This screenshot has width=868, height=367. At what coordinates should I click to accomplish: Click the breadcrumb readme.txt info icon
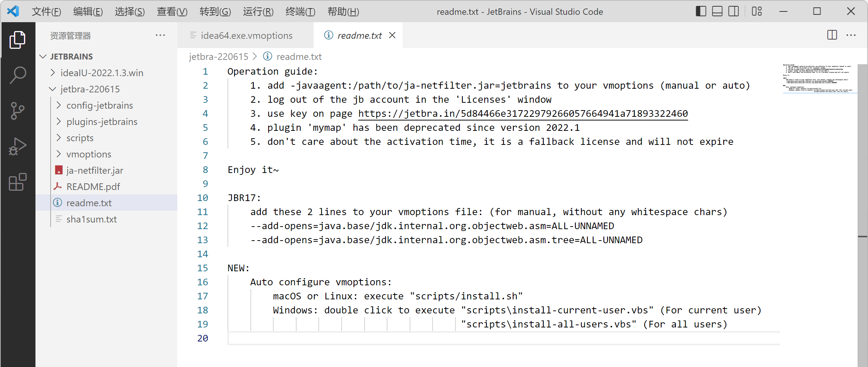pos(267,56)
